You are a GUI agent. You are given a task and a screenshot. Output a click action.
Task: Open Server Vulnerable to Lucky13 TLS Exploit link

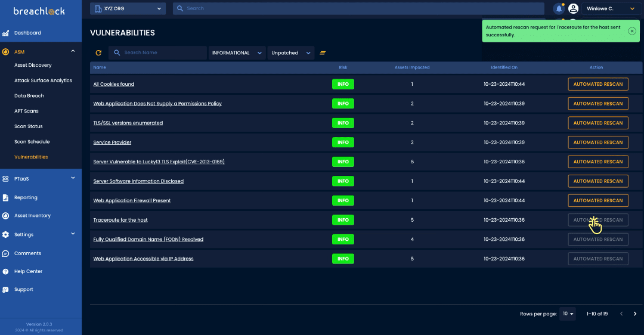pos(159,162)
